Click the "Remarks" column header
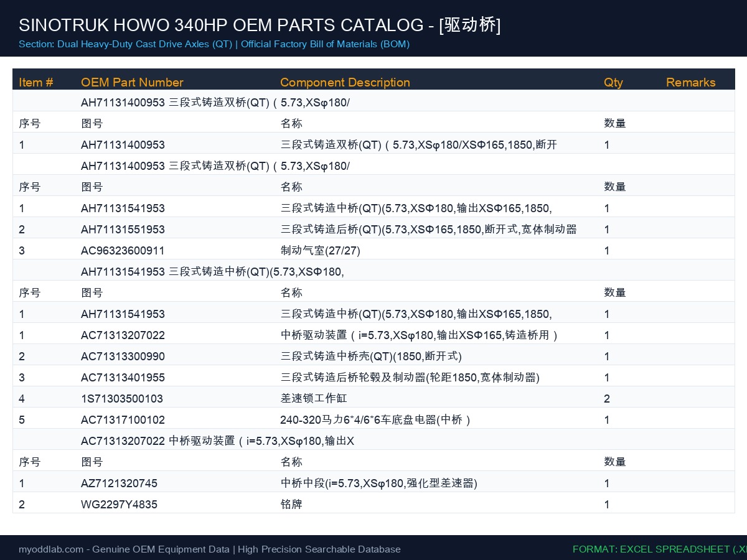The height and width of the screenshot is (560, 747). coord(691,82)
